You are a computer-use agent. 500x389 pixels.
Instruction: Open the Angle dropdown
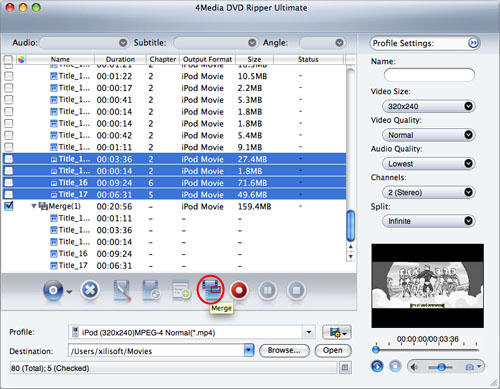(x=322, y=43)
